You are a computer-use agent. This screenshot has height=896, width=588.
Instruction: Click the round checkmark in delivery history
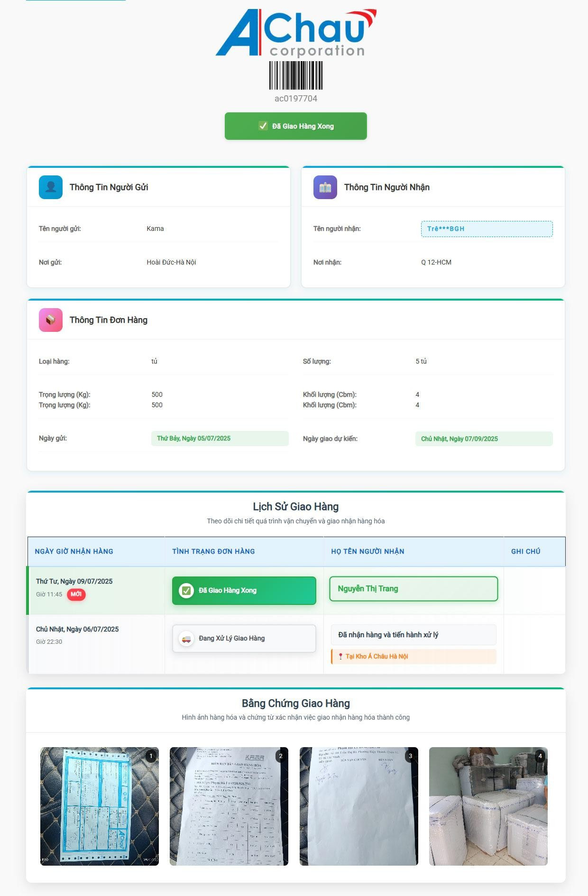click(x=186, y=591)
